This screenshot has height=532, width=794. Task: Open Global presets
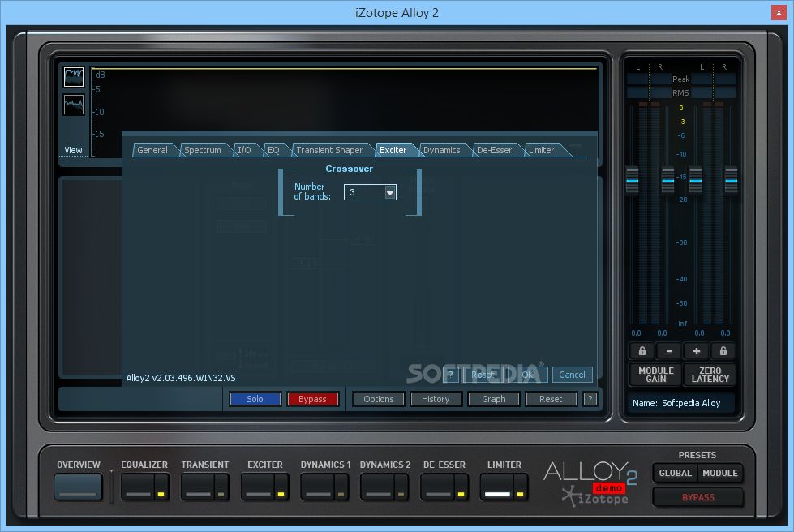pyautogui.click(x=675, y=473)
